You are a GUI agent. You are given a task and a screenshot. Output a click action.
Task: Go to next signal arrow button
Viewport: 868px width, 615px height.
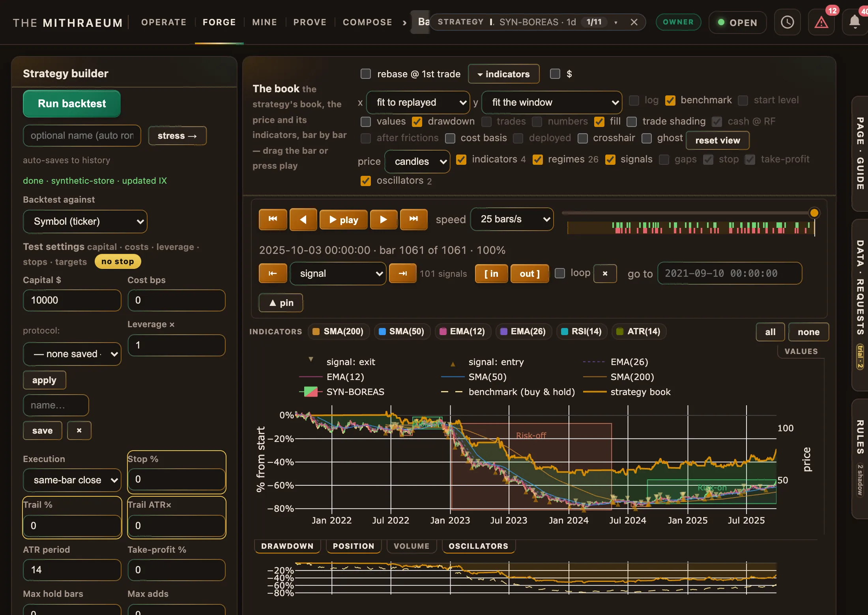402,273
